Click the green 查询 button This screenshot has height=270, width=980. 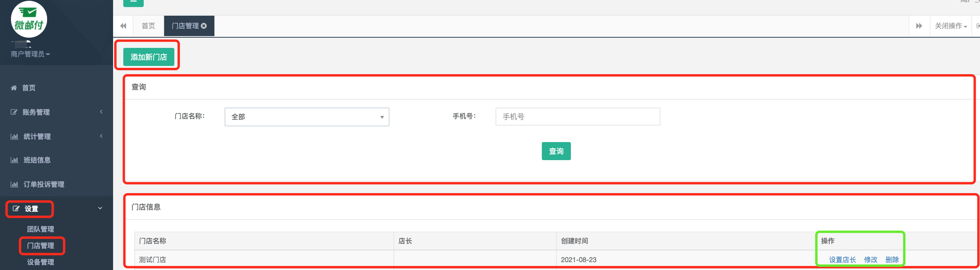pyautogui.click(x=556, y=151)
